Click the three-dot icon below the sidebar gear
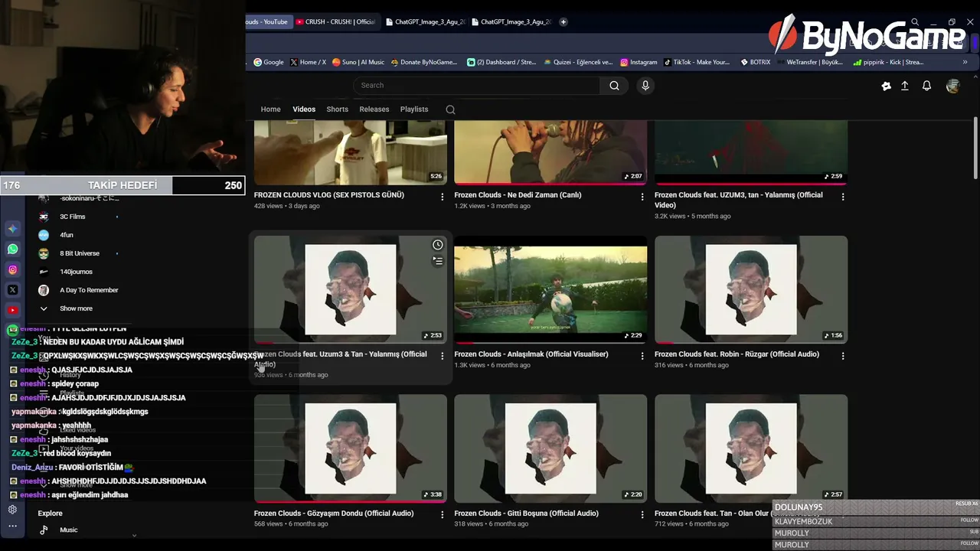Image resolution: width=980 pixels, height=551 pixels. [x=12, y=527]
